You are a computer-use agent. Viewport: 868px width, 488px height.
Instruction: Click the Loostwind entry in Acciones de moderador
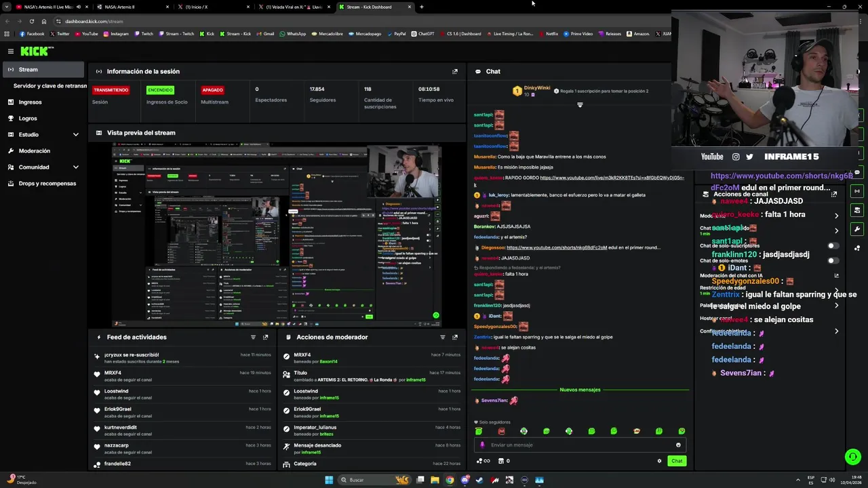[x=372, y=394]
